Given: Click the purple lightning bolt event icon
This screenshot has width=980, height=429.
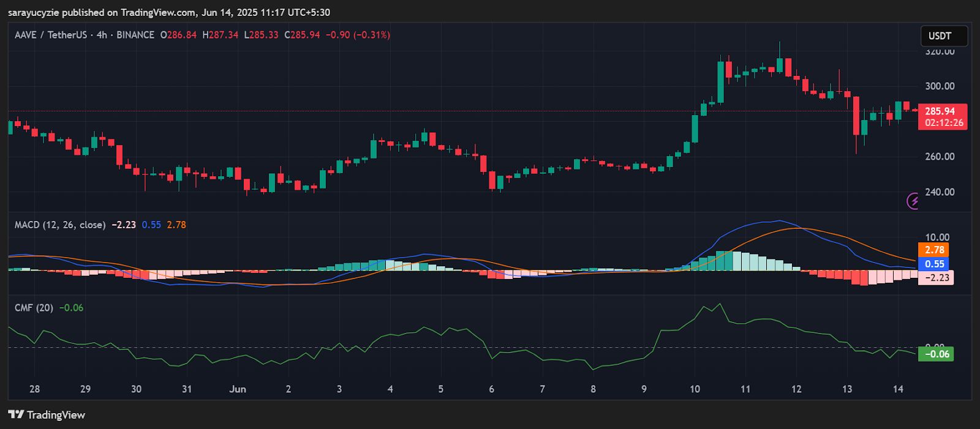Looking at the screenshot, I should tap(913, 201).
